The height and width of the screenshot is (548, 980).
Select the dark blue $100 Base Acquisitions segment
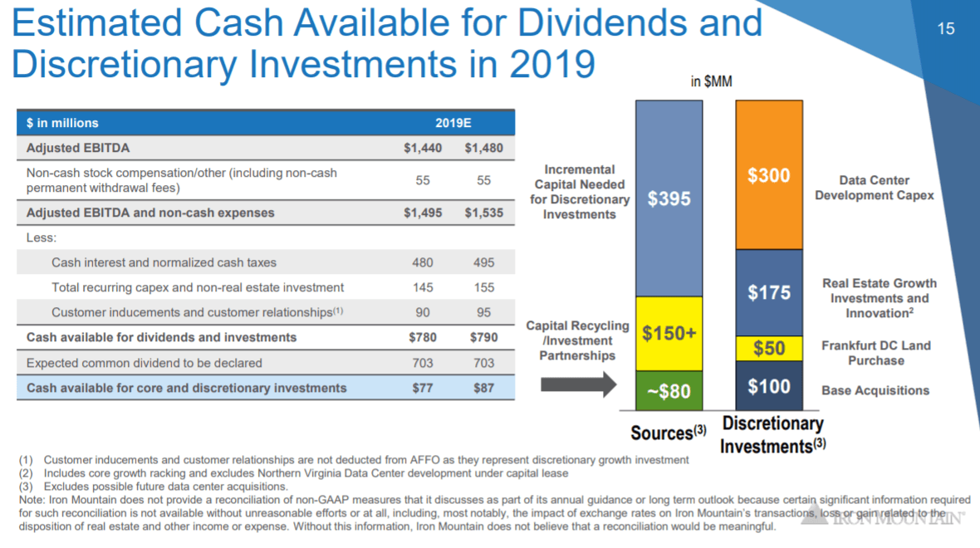tap(768, 385)
